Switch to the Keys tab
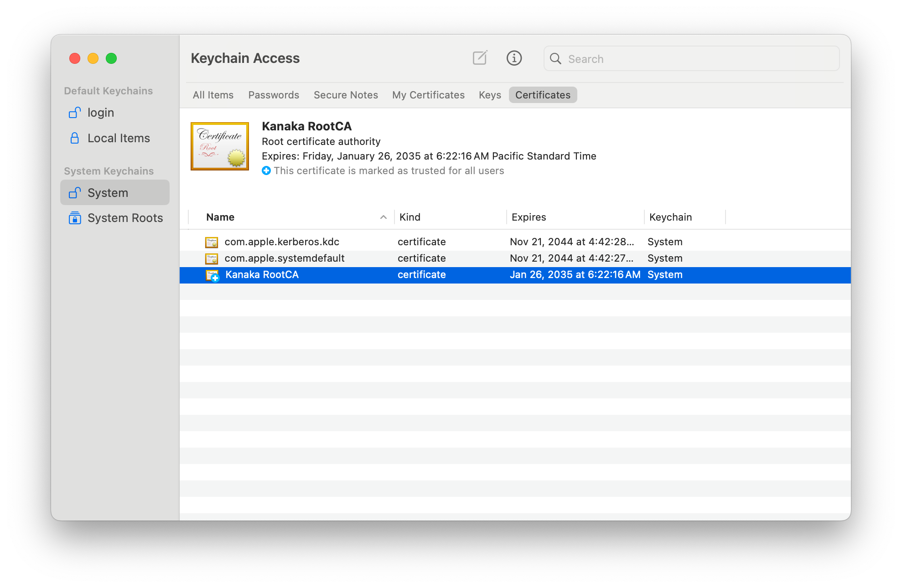 point(490,95)
